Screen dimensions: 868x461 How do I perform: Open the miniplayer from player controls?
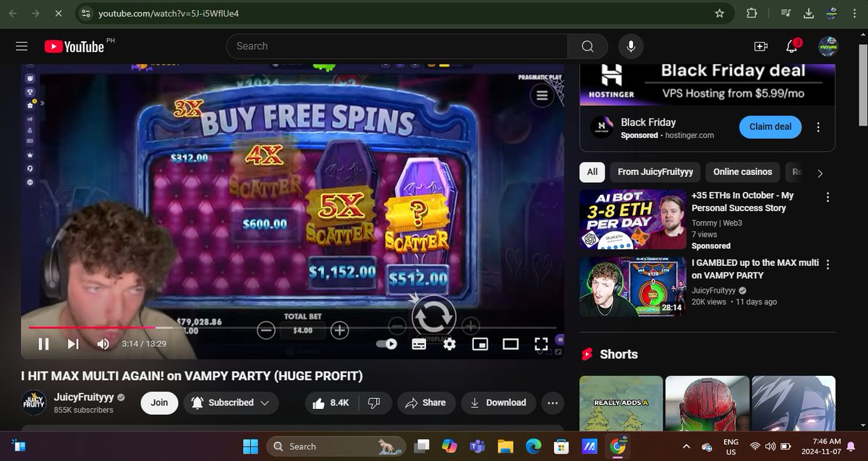480,345
